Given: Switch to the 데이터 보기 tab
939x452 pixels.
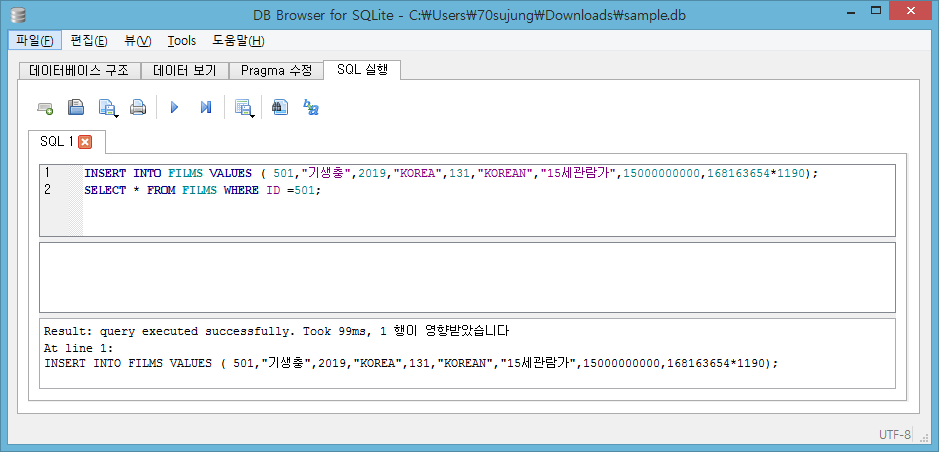Looking at the screenshot, I should [x=184, y=71].
